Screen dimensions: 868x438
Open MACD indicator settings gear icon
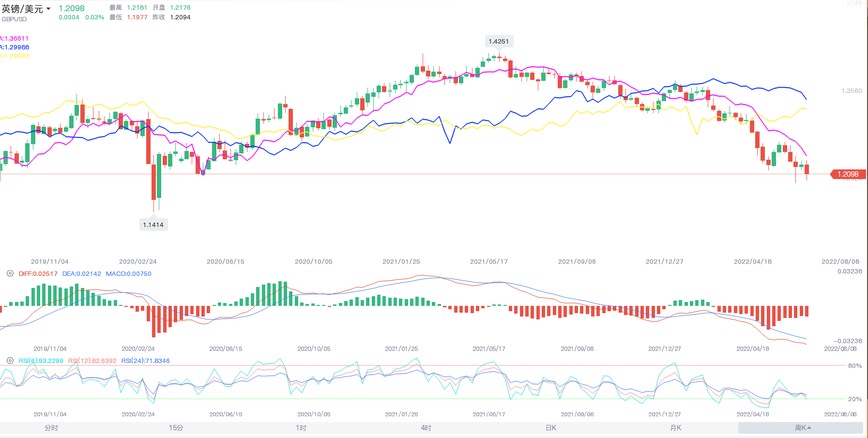pyautogui.click(x=10, y=273)
